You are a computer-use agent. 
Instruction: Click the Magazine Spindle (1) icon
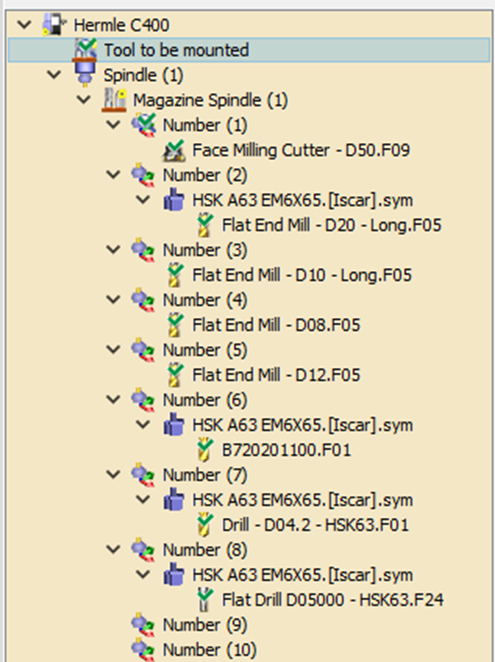(114, 100)
